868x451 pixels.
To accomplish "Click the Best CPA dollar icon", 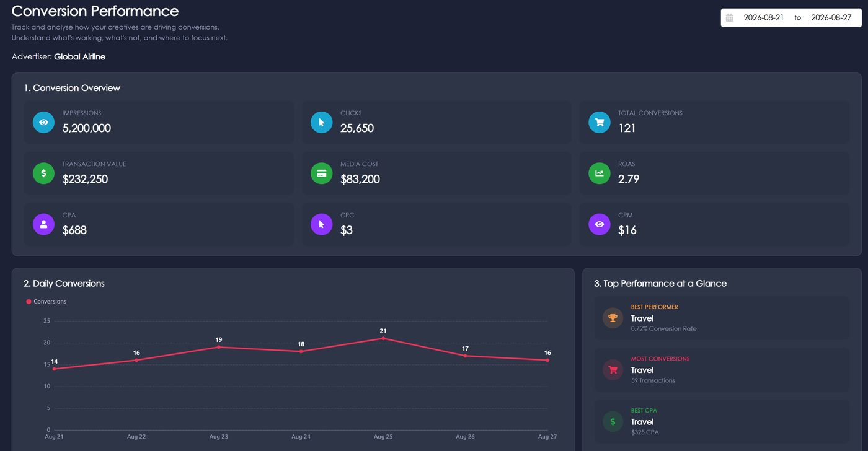I will [613, 422].
